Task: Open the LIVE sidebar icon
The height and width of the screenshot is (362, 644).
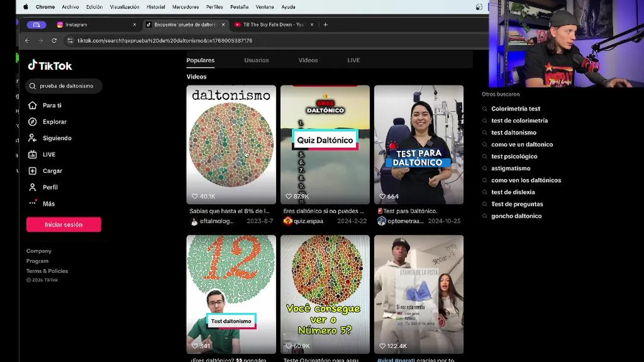Action: coord(33,154)
